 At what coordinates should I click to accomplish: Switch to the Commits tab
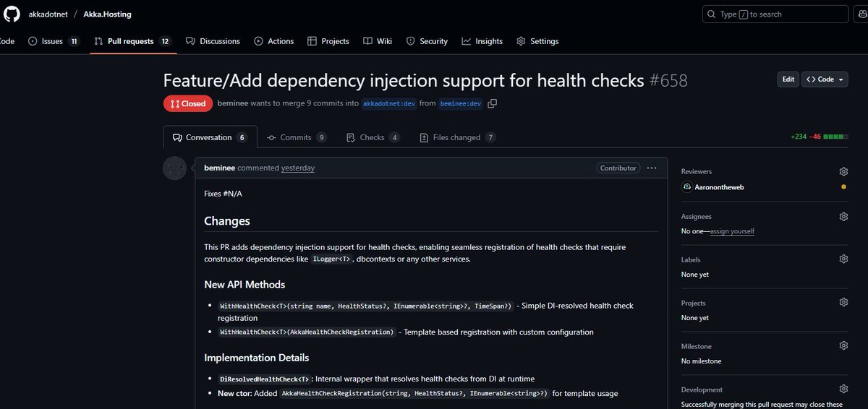coord(297,137)
